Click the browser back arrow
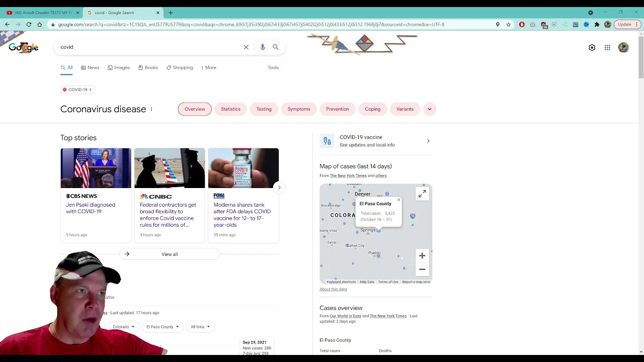The height and width of the screenshot is (362, 644). click(x=7, y=24)
